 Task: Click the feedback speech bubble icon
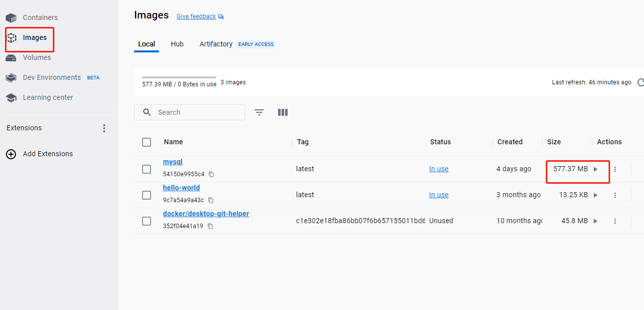(x=221, y=17)
